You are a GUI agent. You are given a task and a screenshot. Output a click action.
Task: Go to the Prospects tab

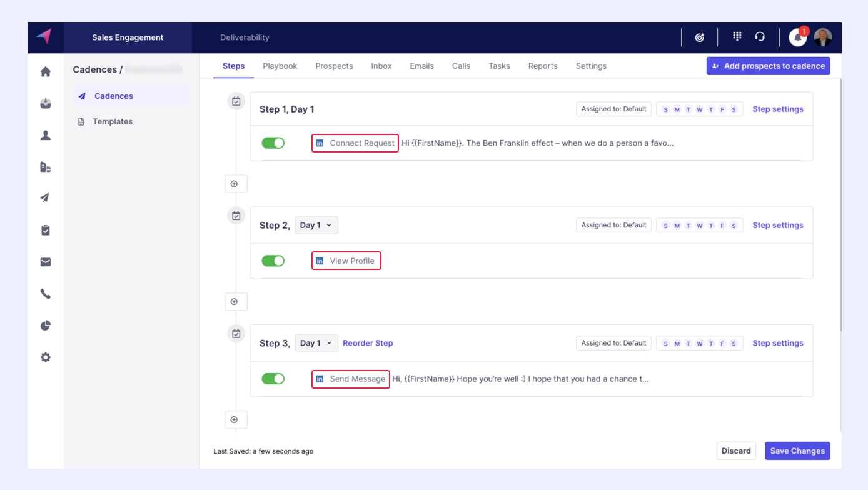coord(334,66)
